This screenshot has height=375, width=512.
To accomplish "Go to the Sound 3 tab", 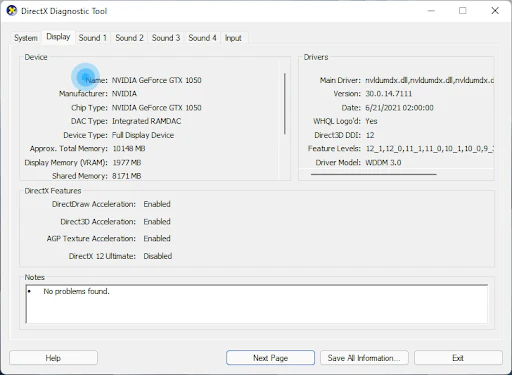I will [x=166, y=38].
